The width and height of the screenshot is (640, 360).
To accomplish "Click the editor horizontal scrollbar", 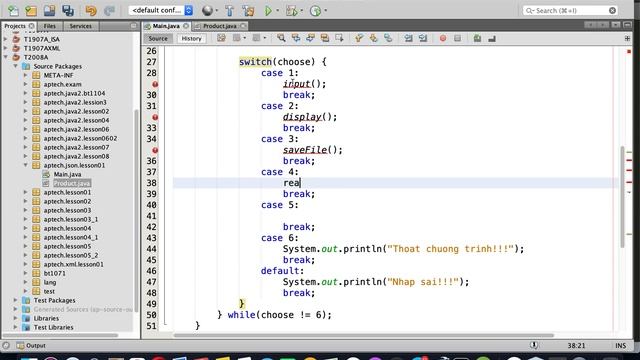I will tap(363, 336).
